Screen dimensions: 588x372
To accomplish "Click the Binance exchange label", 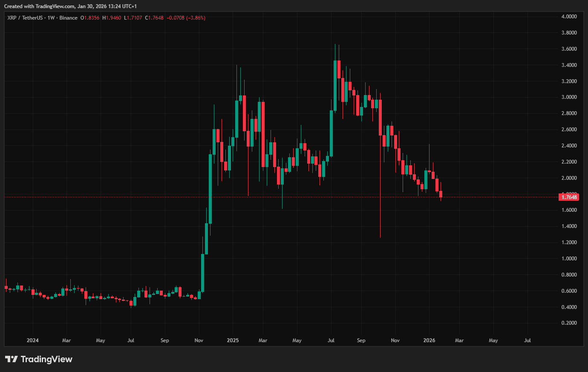I will [x=69, y=18].
